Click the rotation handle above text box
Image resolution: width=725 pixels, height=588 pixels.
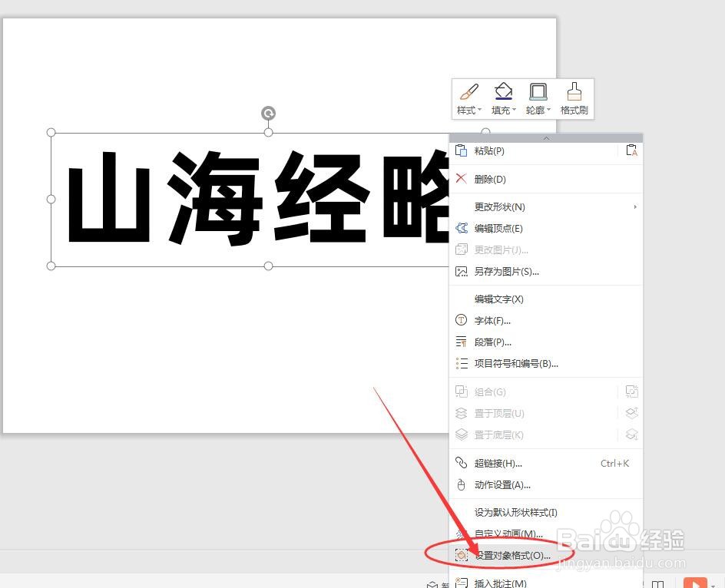coord(268,113)
